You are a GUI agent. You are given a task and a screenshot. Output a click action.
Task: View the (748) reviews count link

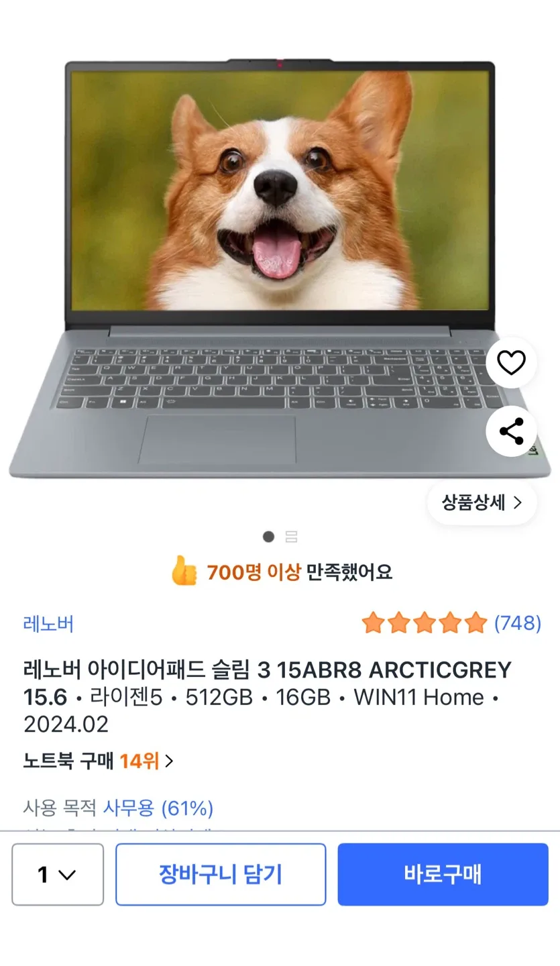coord(517,623)
